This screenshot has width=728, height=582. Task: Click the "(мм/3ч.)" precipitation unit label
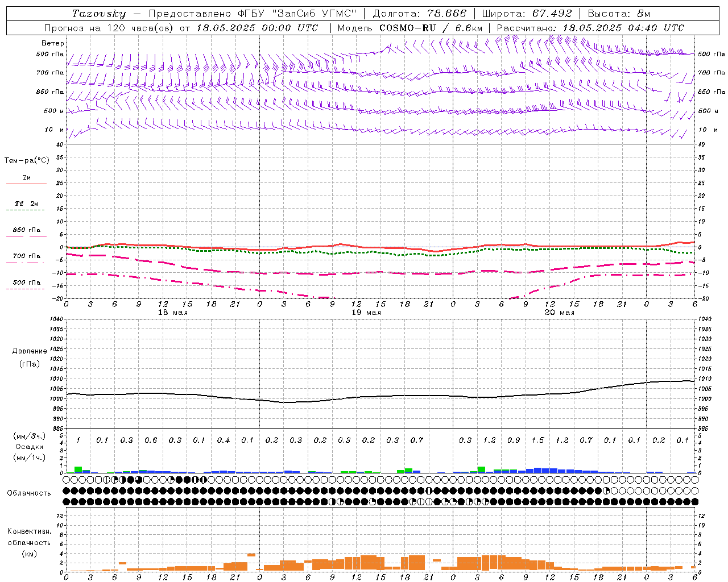coord(28,436)
